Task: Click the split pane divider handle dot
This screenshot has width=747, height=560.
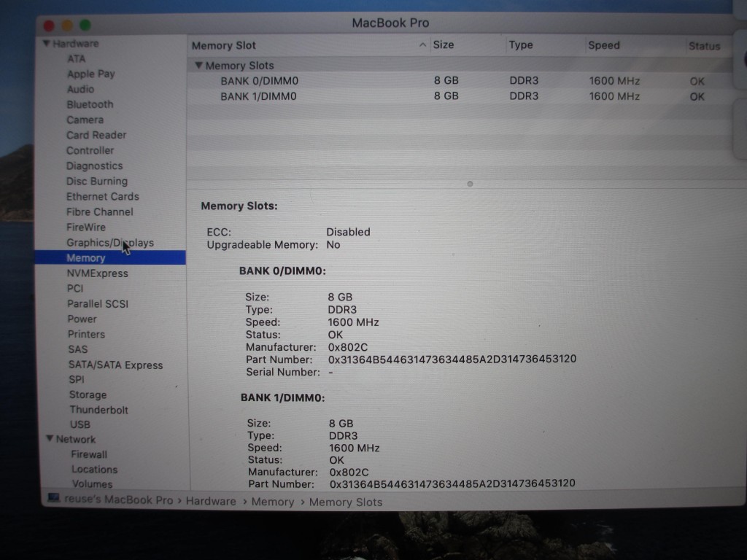Action: click(470, 184)
